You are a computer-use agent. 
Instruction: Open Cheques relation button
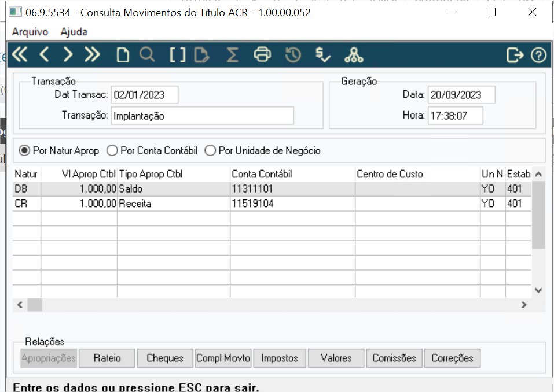165,358
